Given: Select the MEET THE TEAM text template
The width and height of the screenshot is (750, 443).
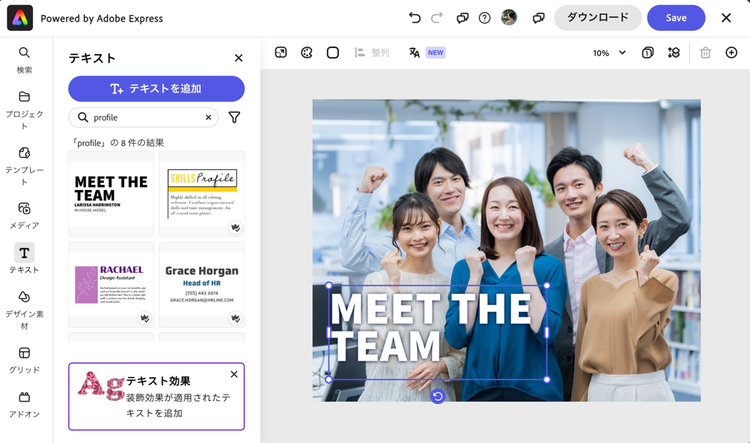Looking at the screenshot, I should pos(111,194).
